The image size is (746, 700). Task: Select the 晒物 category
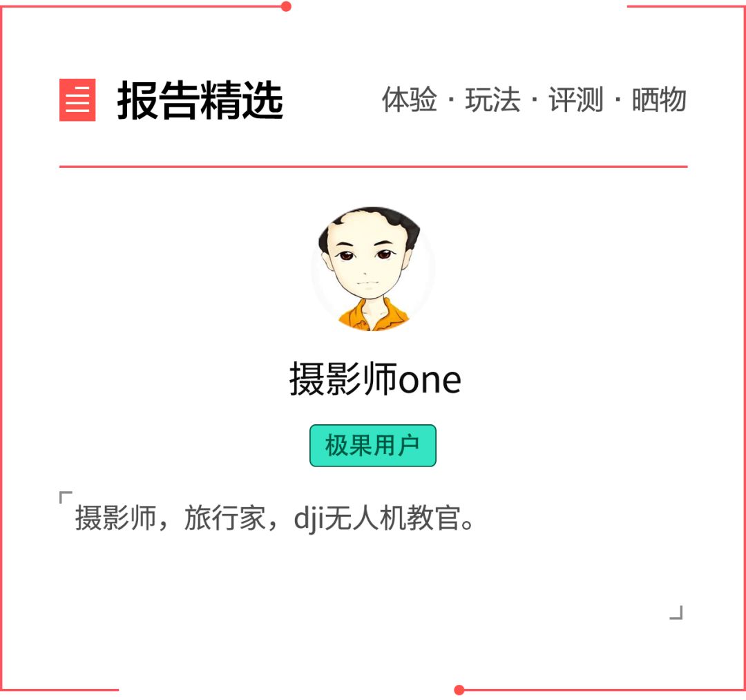pyautogui.click(x=659, y=100)
